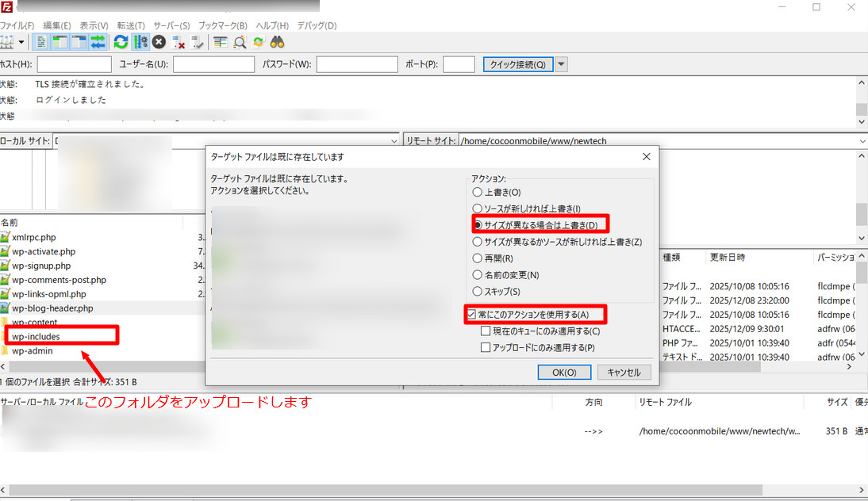Viewport: 868px width, 501px height.
Task: Click the Cancel current operation icon
Action: [159, 42]
